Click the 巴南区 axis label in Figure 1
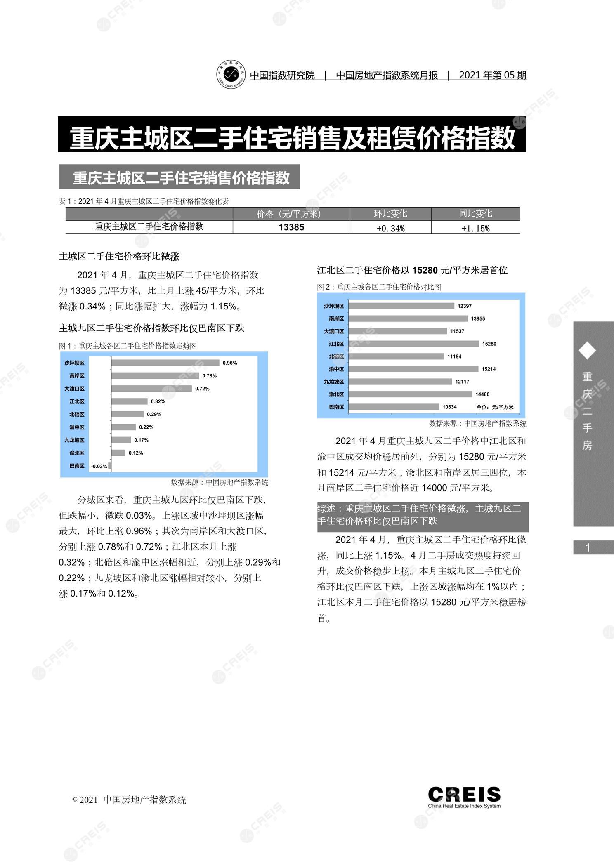 click(x=77, y=466)
